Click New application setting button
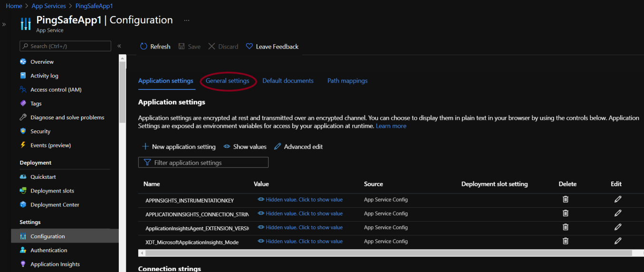644x272 pixels. (179, 146)
